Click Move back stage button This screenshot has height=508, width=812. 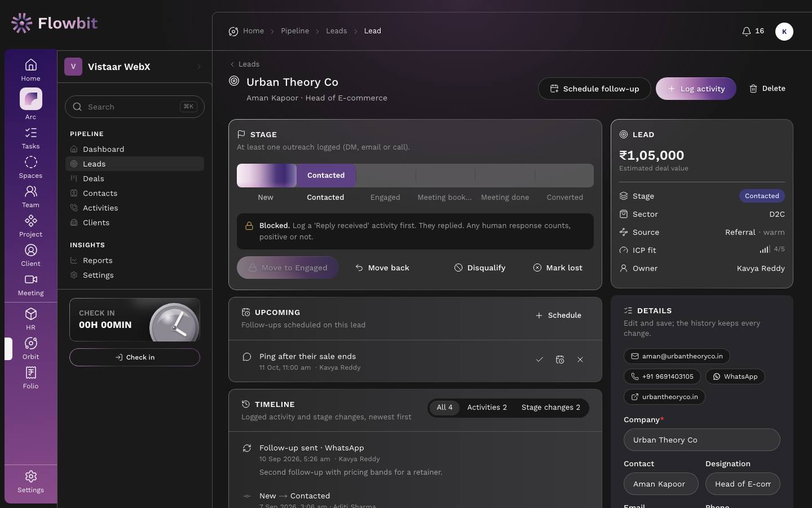[x=382, y=268]
